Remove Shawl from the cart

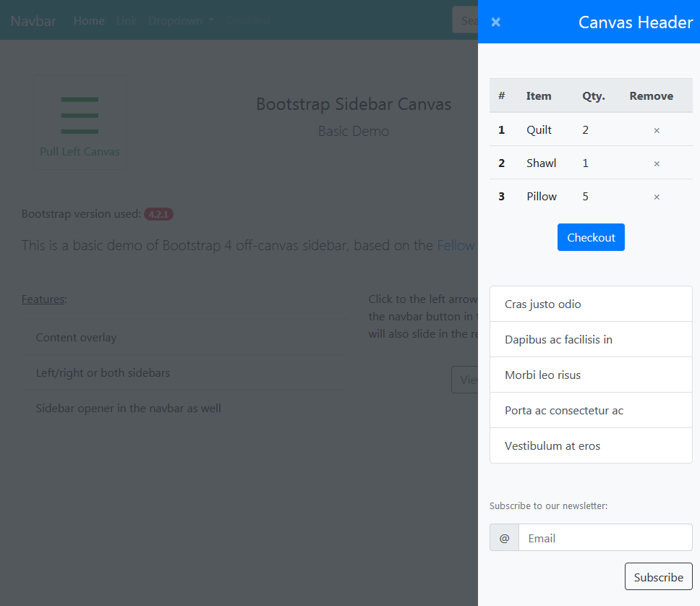coord(656,163)
